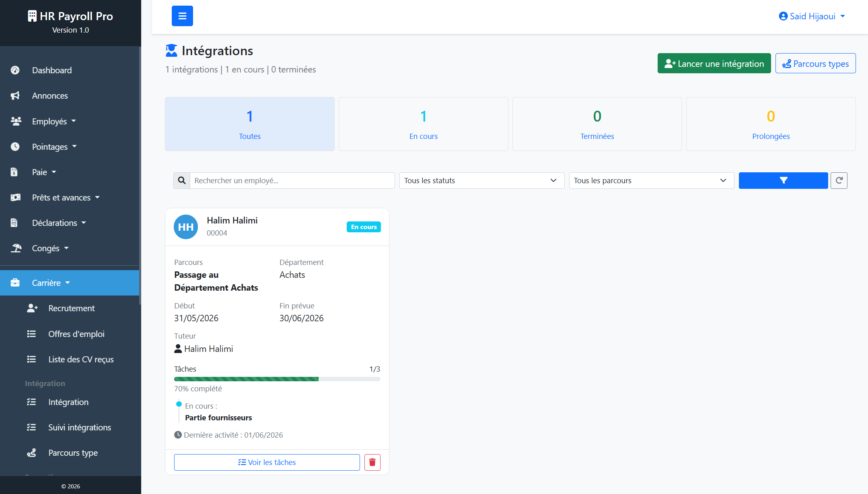Viewport: 868px width, 494px height.
Task: Focus the Rechercher un employé search field
Action: click(x=292, y=180)
